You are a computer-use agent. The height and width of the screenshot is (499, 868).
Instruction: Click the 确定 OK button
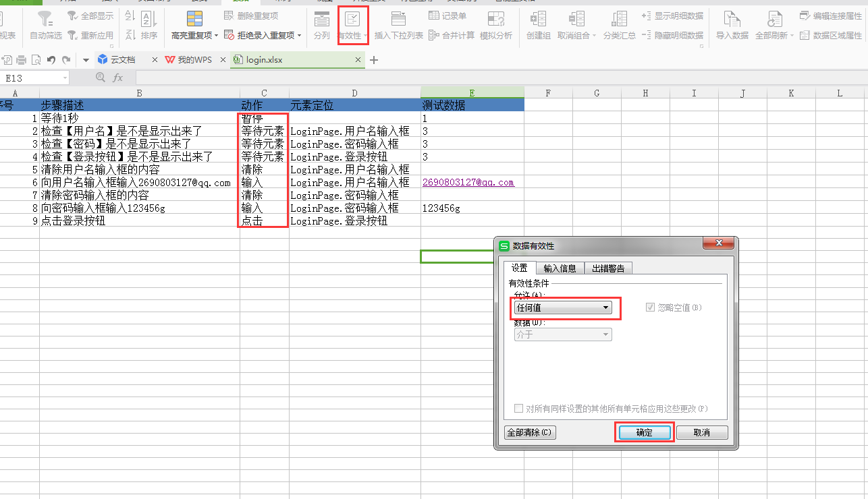(645, 432)
